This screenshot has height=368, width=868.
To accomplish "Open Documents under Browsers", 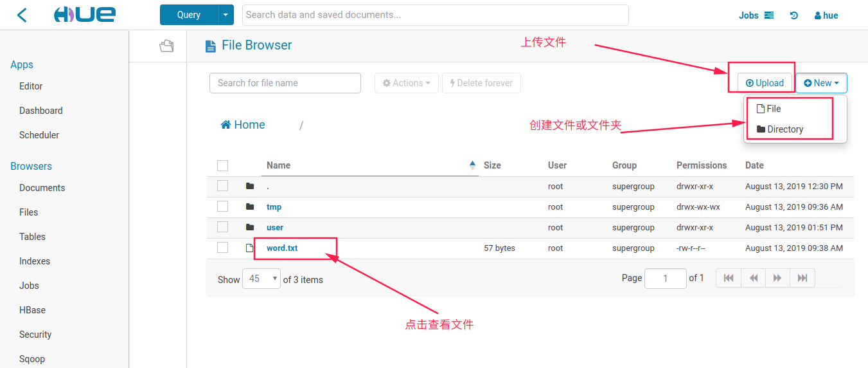I will [42, 188].
